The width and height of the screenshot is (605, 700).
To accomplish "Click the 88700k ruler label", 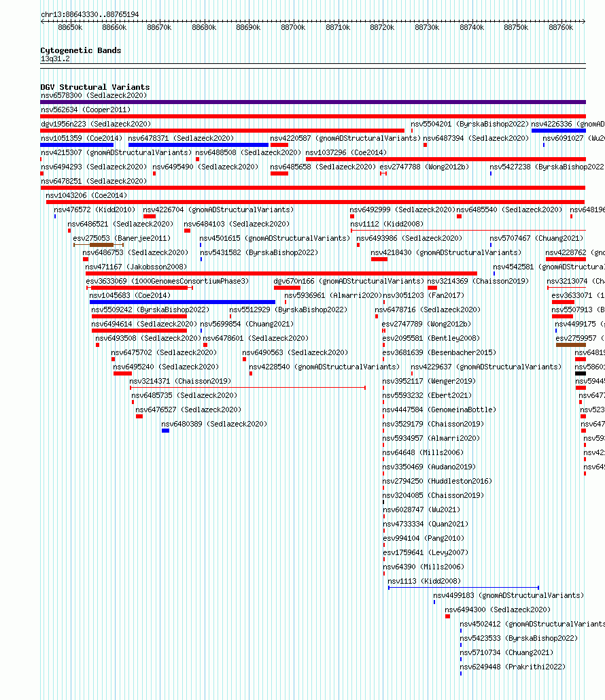I will (x=293, y=27).
